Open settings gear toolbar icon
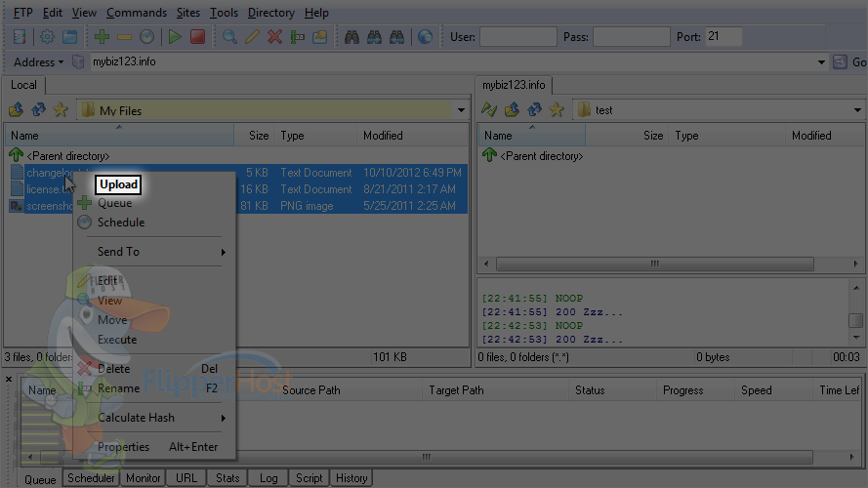Viewport: 868px width, 488px height. (x=48, y=37)
